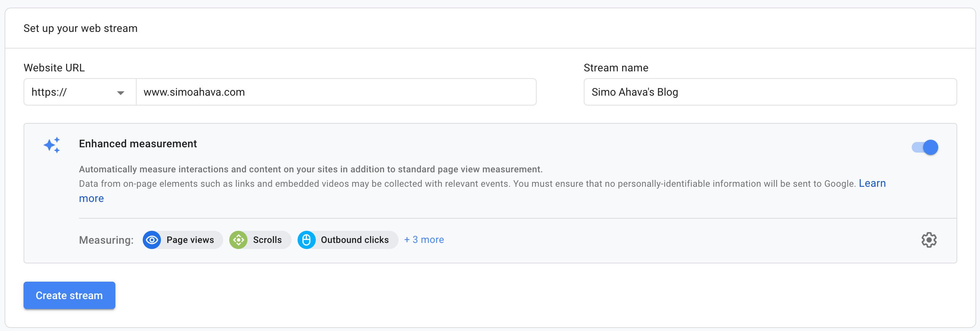This screenshot has height=331, width=980.
Task: Click the Outbound clicks mouse icon
Action: tap(306, 240)
